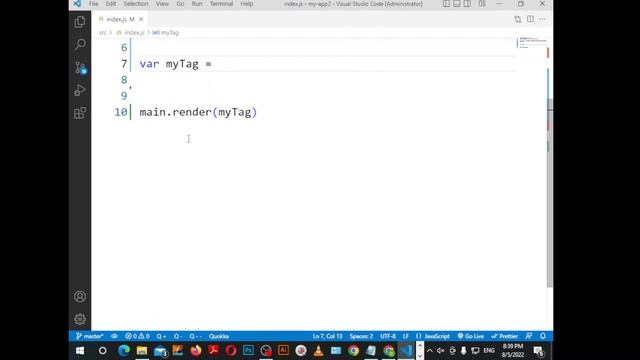Open the Terminal menu

point(221,4)
